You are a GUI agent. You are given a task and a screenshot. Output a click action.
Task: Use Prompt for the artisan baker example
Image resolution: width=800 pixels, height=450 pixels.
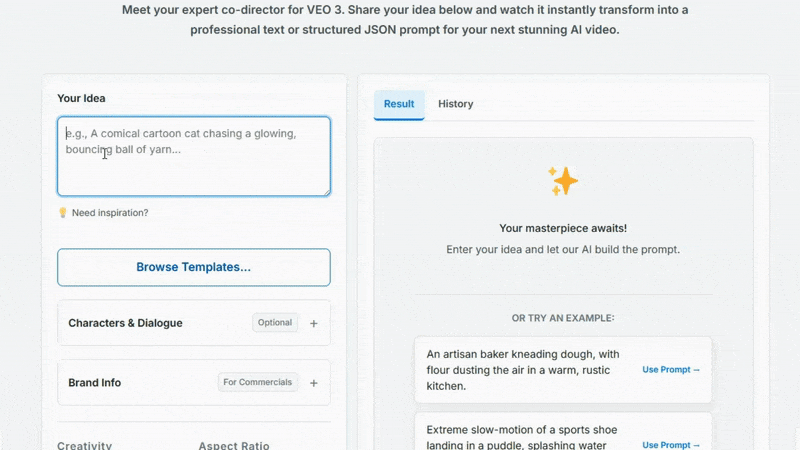(x=671, y=370)
